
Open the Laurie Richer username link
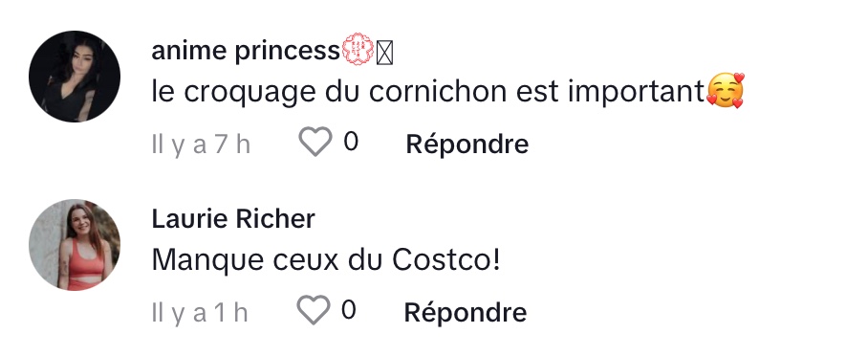click(x=233, y=219)
